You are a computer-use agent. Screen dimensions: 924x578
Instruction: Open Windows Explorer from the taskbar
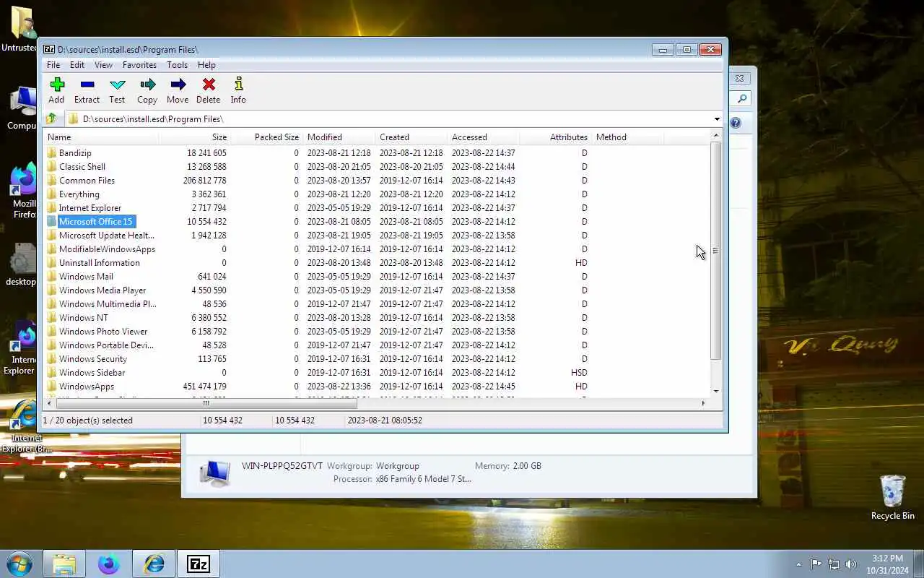(64, 564)
